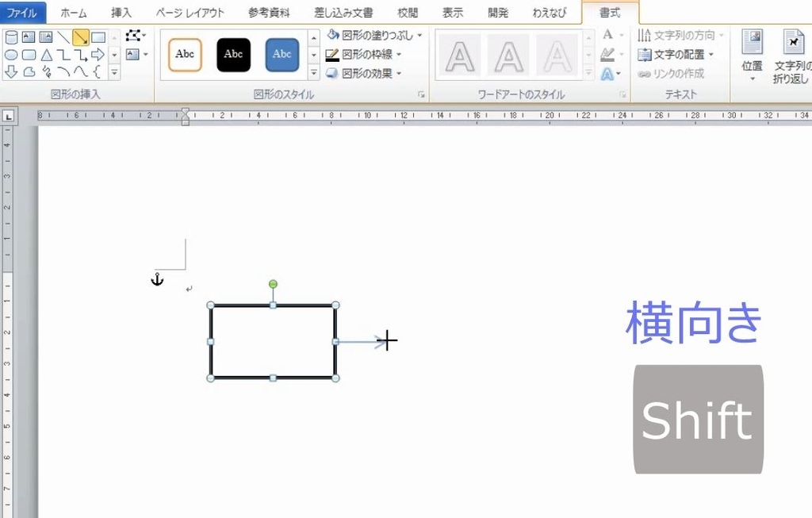Select the Arrow shape tool
812x518 pixels.
point(80,37)
